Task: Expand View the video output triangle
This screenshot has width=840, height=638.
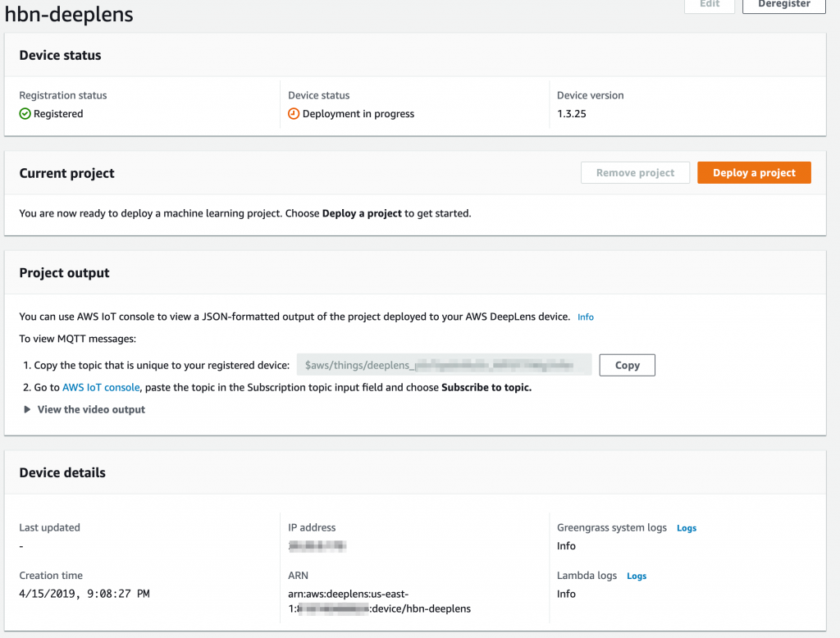Action: (27, 409)
